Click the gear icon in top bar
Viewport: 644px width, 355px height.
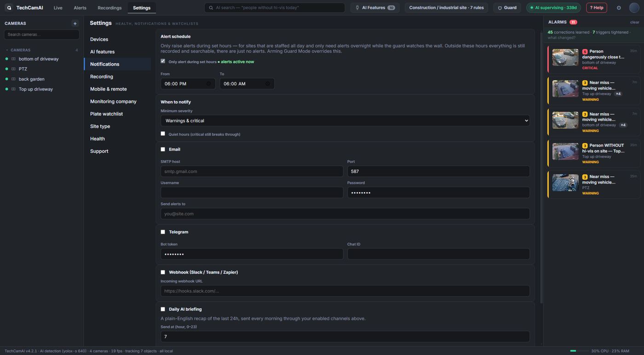tap(619, 8)
